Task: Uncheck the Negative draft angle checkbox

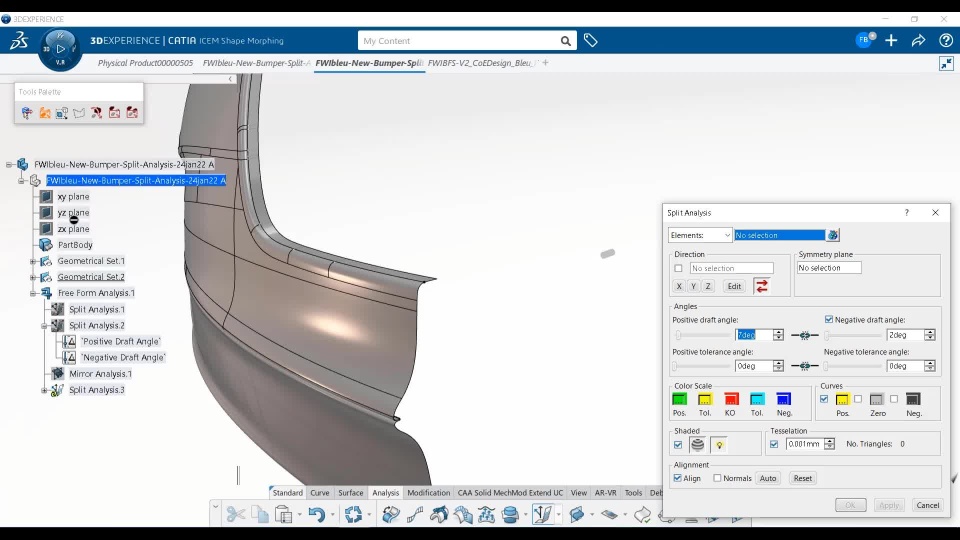Action: point(829,320)
